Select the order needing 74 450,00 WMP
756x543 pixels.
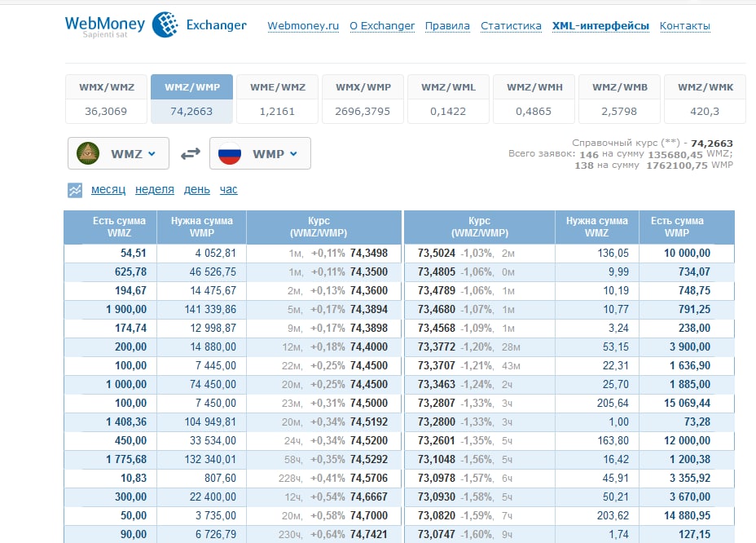(x=232, y=385)
